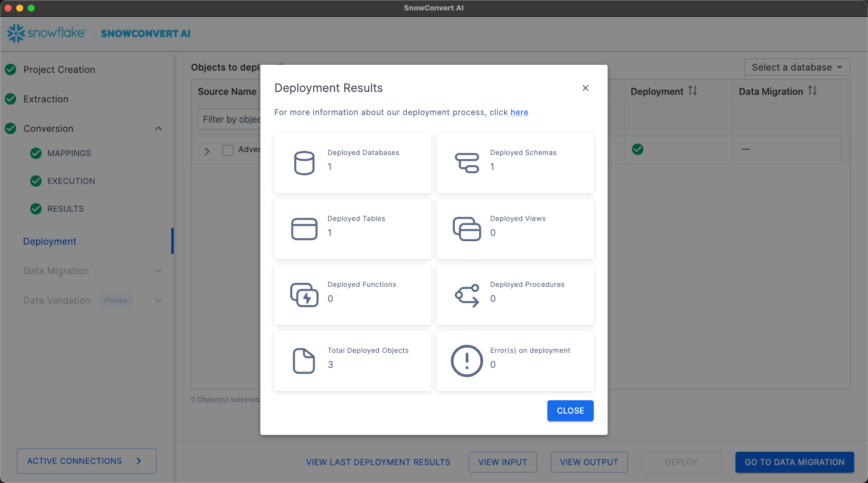Click the deployment errors exclamation icon
This screenshot has height=483, width=868.
[466, 361]
